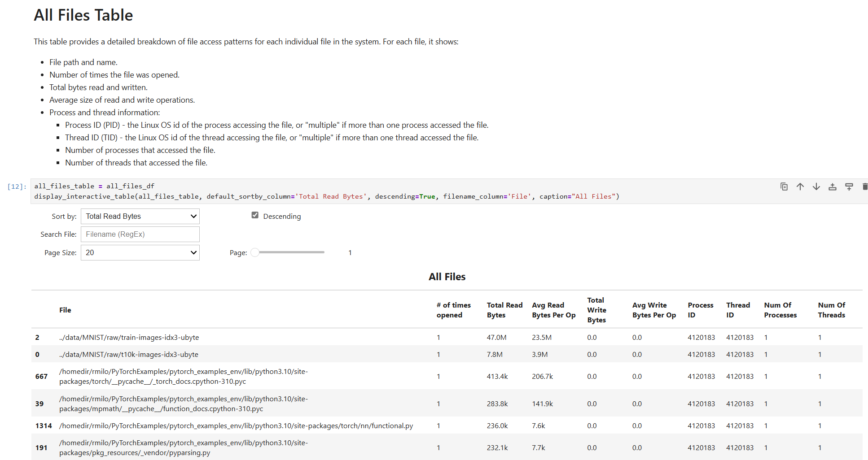Select the pyparsing.py table row
This screenshot has width=868, height=460.
(183, 447)
